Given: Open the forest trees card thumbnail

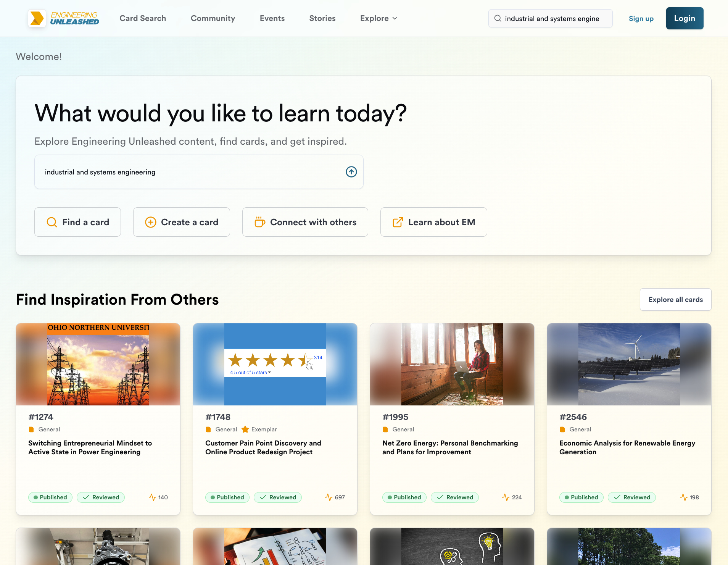Looking at the screenshot, I should 629,546.
